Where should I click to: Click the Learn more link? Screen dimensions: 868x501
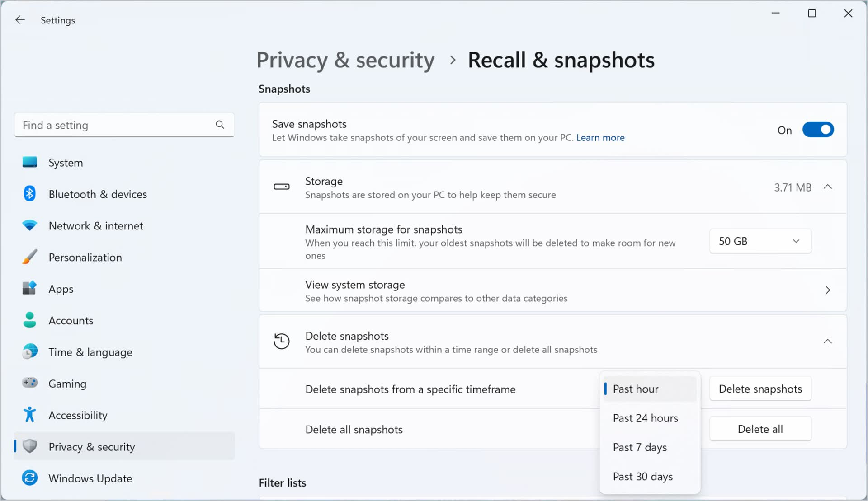point(600,138)
